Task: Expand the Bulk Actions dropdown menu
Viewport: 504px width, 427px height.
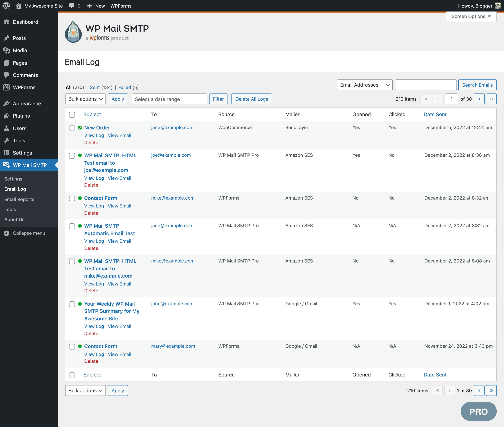Action: coord(85,99)
